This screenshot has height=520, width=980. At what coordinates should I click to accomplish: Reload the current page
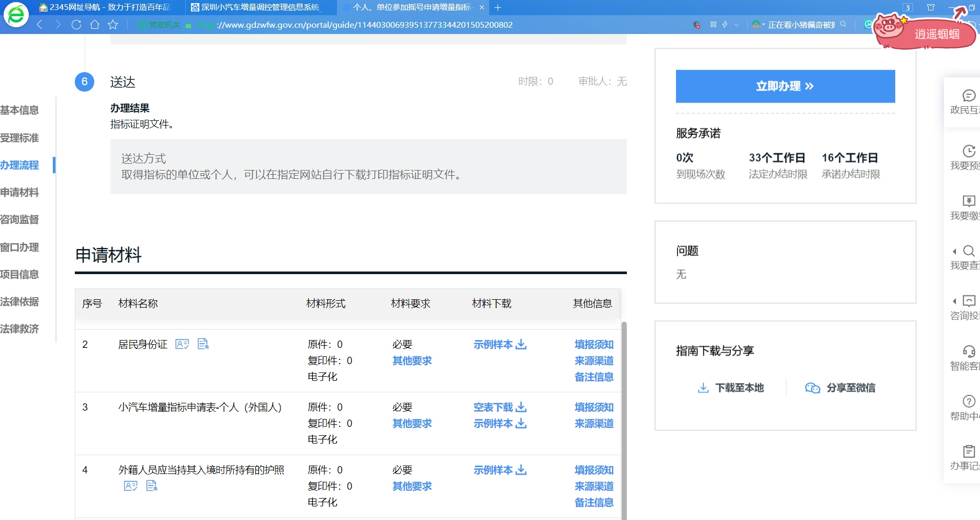pyautogui.click(x=76, y=25)
